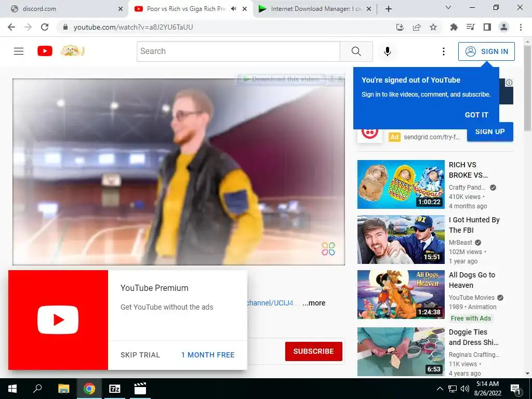532x399 pixels.
Task: Click the bunny doodle beside YouTube logo
Action: pos(72,51)
